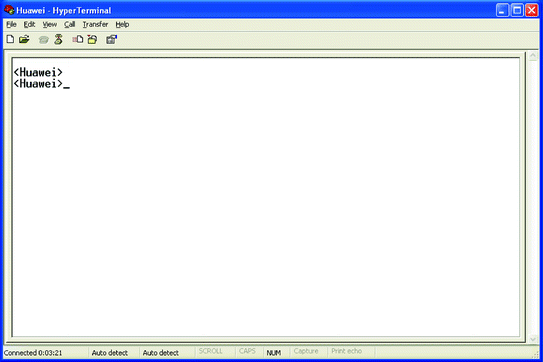Minimize the HyperTerminal window
This screenshot has height=362, width=543.
click(502, 10)
